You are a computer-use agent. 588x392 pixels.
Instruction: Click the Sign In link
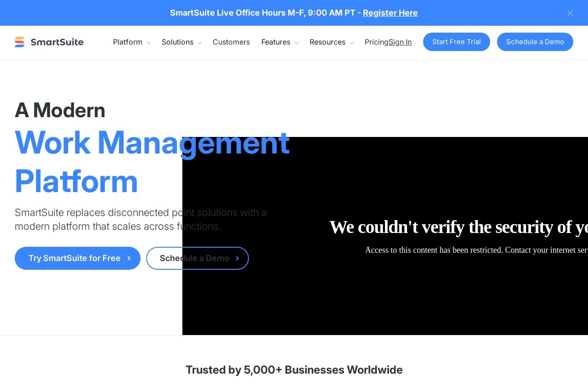400,42
